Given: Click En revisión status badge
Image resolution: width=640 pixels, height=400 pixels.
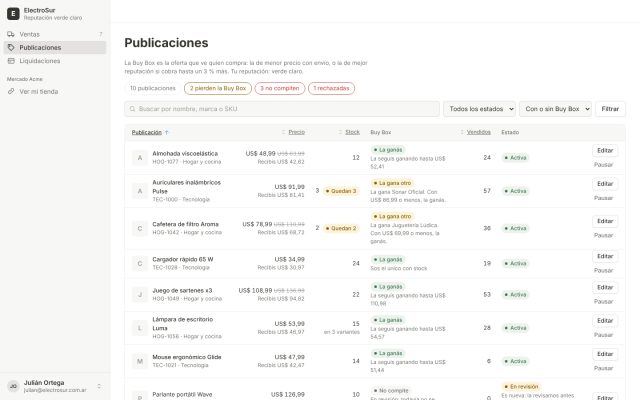Looking at the screenshot, I should click(521, 387).
